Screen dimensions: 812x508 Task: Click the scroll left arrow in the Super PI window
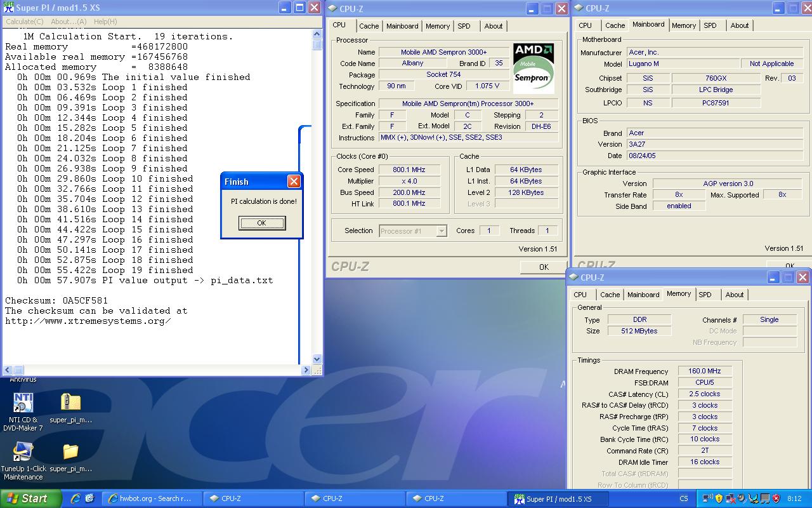pyautogui.click(x=8, y=370)
